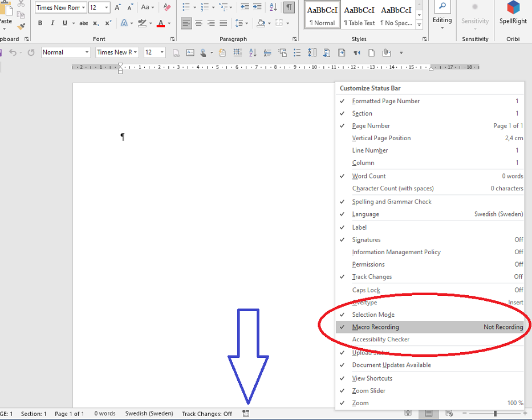This screenshot has height=420, width=532.
Task: Apply text highlight color
Action: [142, 23]
